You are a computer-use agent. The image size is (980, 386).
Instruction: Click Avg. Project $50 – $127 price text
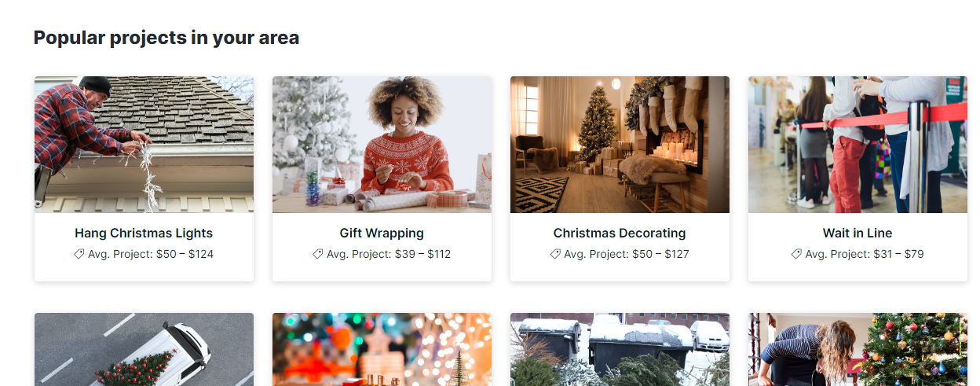pos(627,255)
